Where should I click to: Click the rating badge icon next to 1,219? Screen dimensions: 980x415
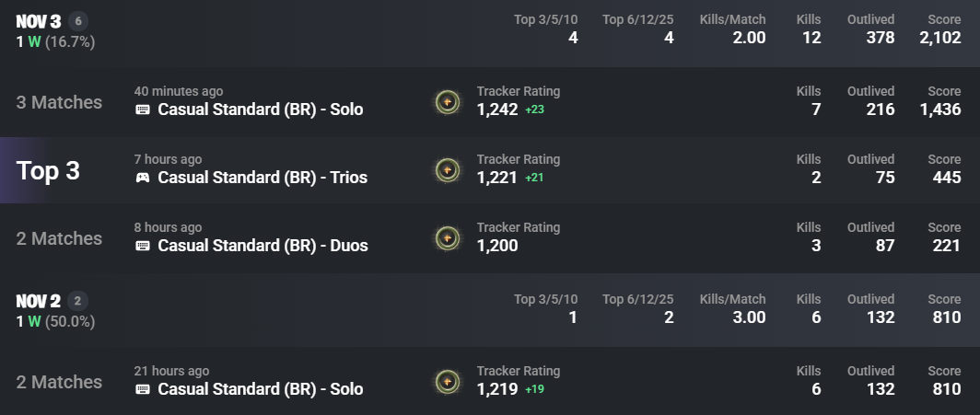pos(448,382)
